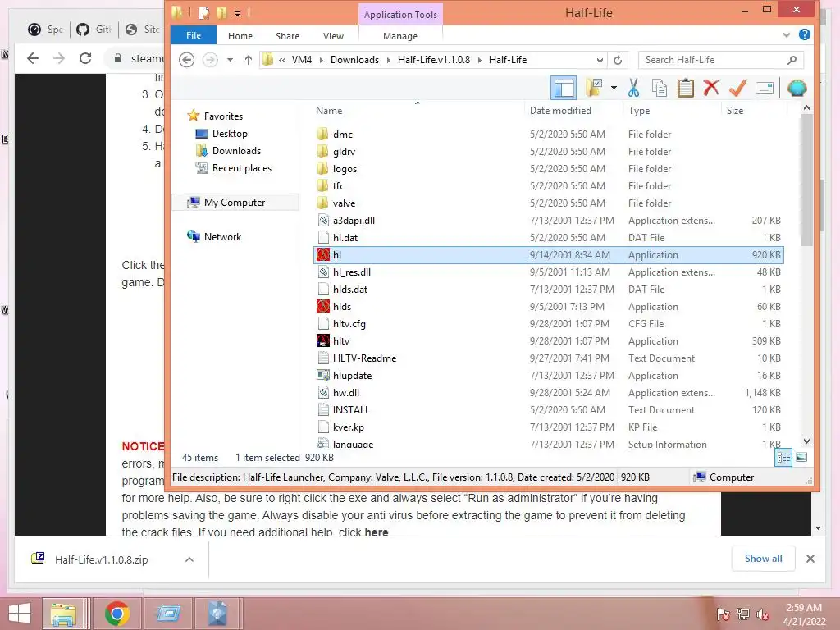
Task: Open the Windows Start button
Action: [x=20, y=614]
